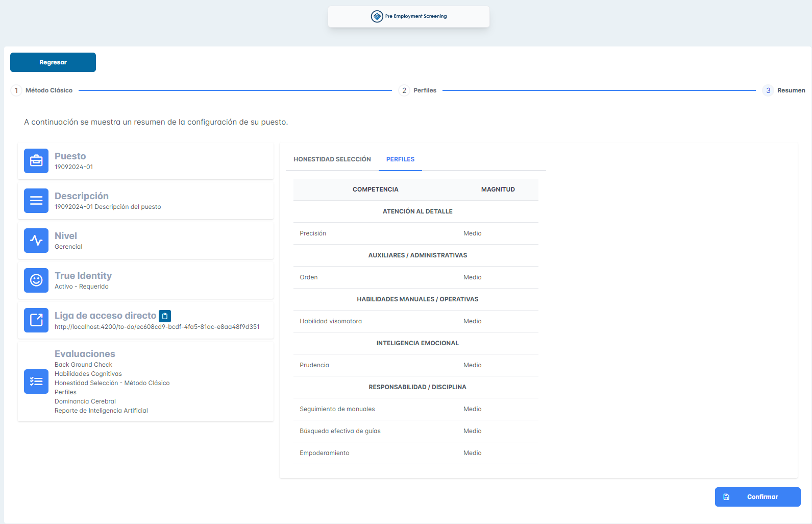This screenshot has height=524, width=812.
Task: Select the Empoderamiento competency row
Action: (415, 453)
